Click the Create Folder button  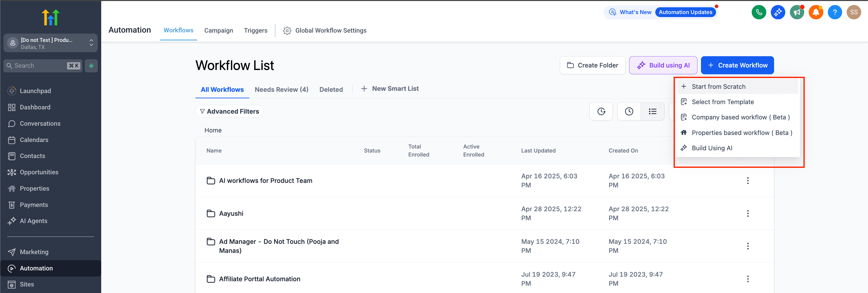pos(592,65)
